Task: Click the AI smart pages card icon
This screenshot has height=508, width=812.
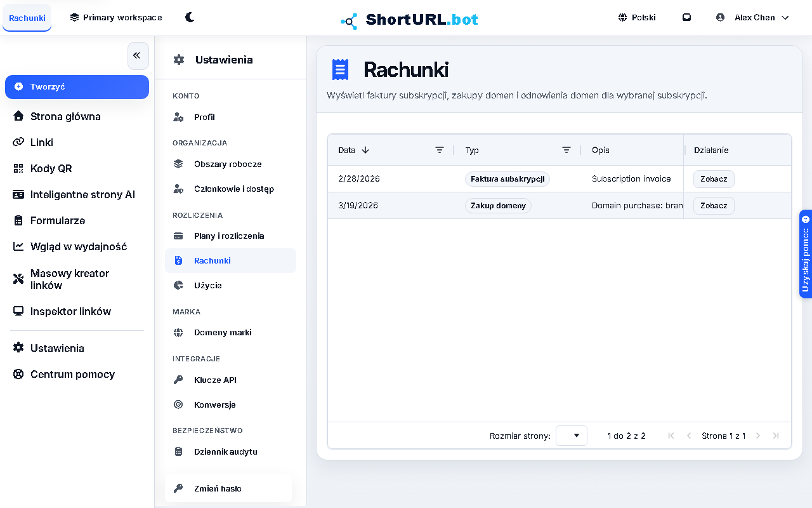Action: pyautogui.click(x=18, y=194)
